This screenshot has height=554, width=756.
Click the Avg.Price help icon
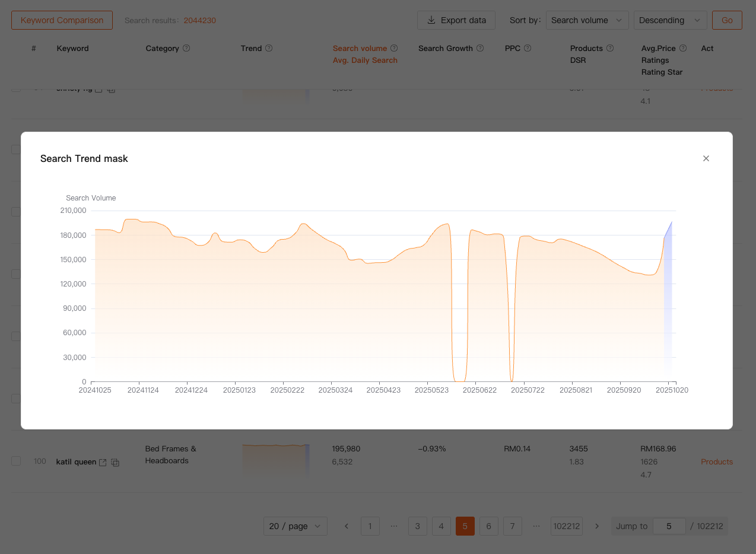point(683,49)
